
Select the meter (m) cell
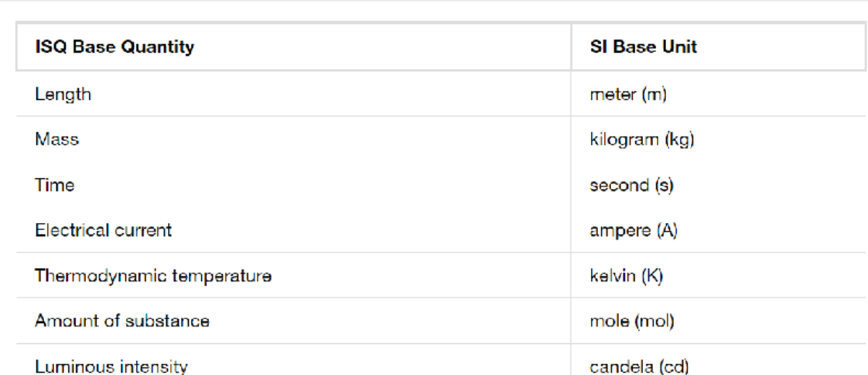(x=628, y=94)
